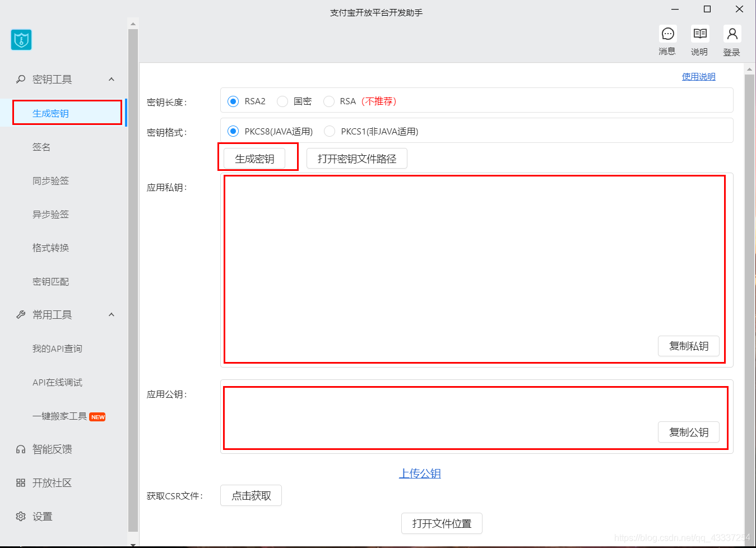Viewport: 756px width, 548px height.
Task: Click the 生成密钥 generate button
Action: pyautogui.click(x=254, y=159)
